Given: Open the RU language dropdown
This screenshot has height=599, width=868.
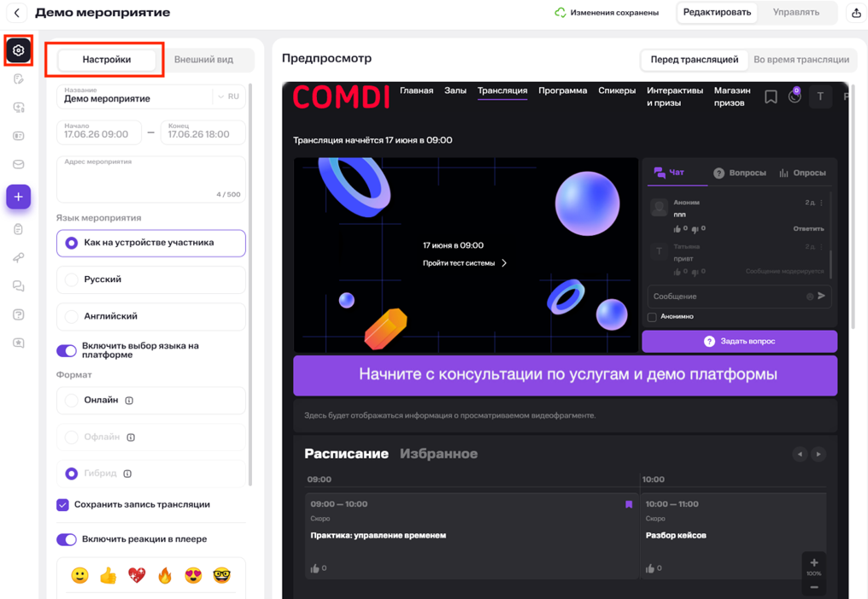Looking at the screenshot, I should tap(229, 97).
